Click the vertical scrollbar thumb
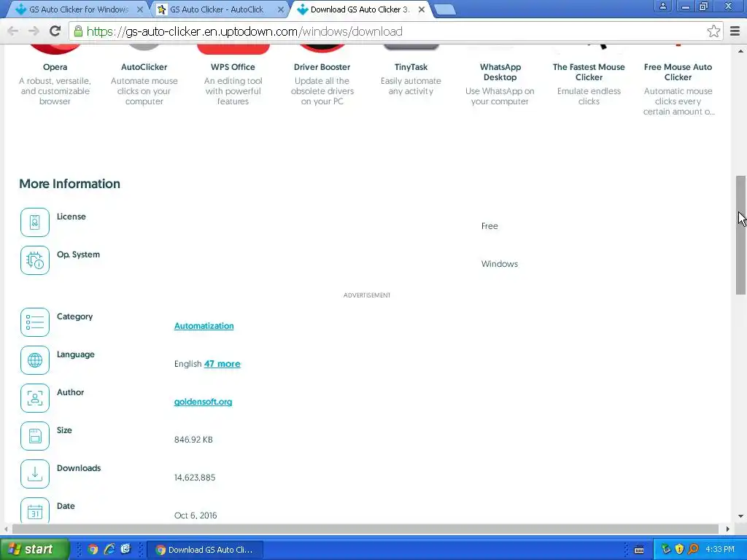 (740, 236)
